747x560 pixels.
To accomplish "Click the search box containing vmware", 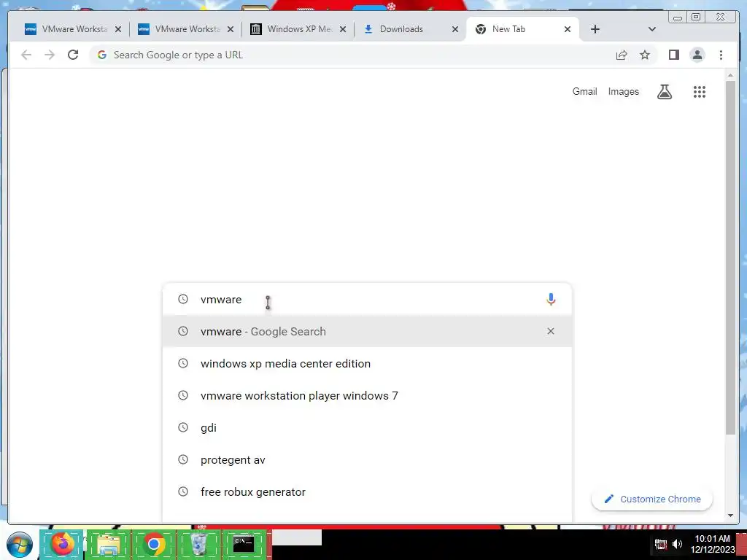I will (x=367, y=299).
